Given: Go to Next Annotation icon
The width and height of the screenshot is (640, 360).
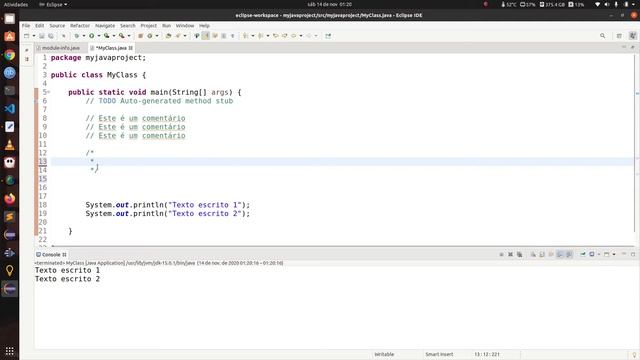Looking at the screenshot, I should click(245, 36).
